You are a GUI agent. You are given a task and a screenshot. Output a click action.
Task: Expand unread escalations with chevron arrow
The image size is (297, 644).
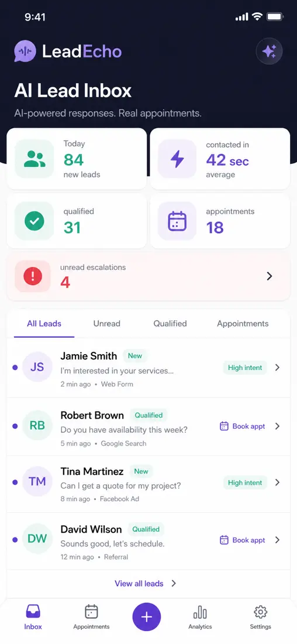click(x=270, y=276)
